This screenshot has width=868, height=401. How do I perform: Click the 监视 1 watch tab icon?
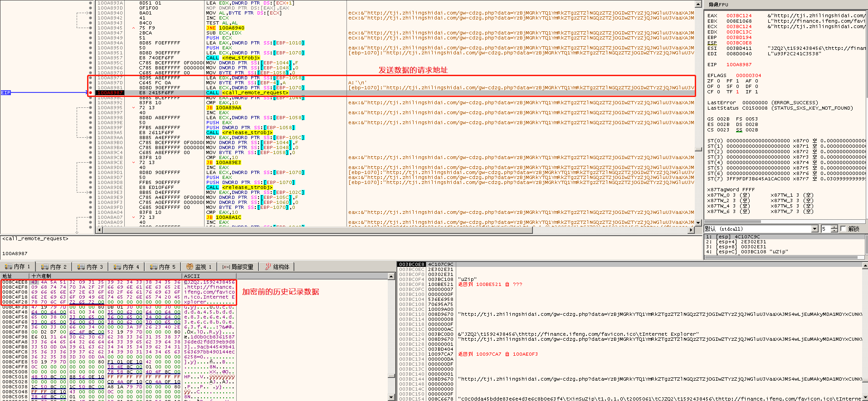(190, 267)
